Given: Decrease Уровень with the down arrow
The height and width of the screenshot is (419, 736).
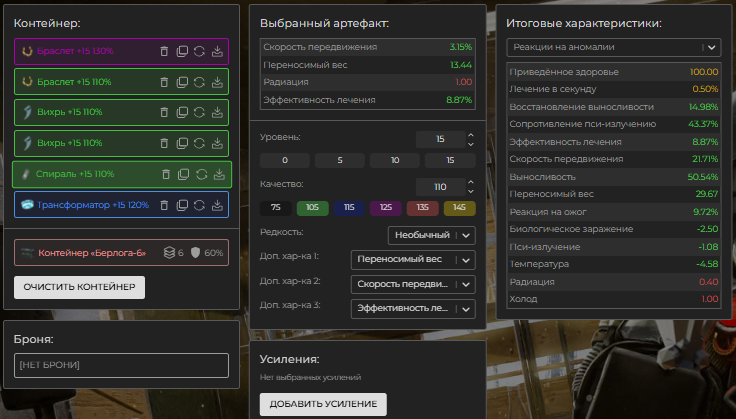Looking at the screenshot, I should [x=471, y=144].
